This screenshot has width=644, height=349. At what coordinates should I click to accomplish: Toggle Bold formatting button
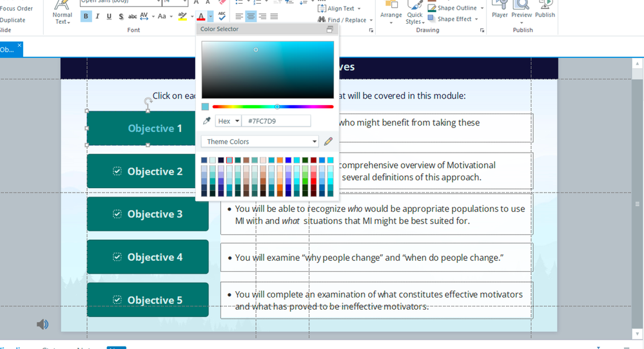(86, 16)
